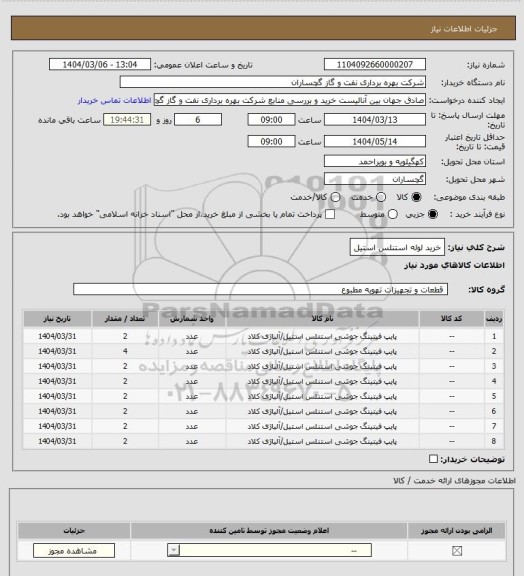The width and height of the screenshot is (524, 576).
Task: Click the تاریخ نیاز column header
Action: click(x=57, y=318)
